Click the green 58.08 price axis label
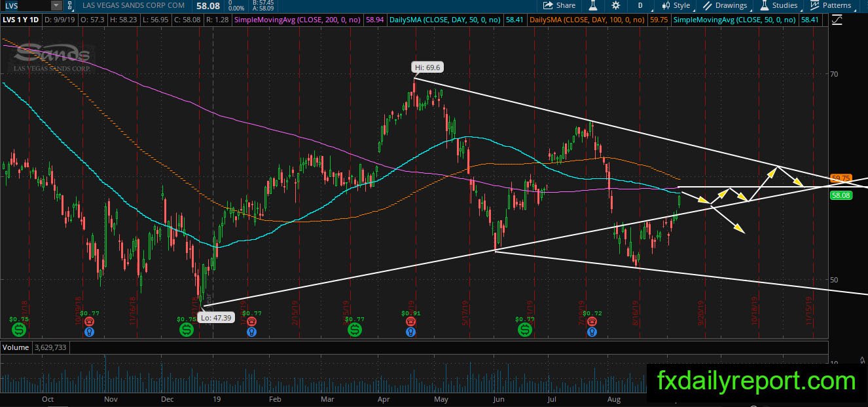This screenshot has width=868, height=407. point(841,195)
